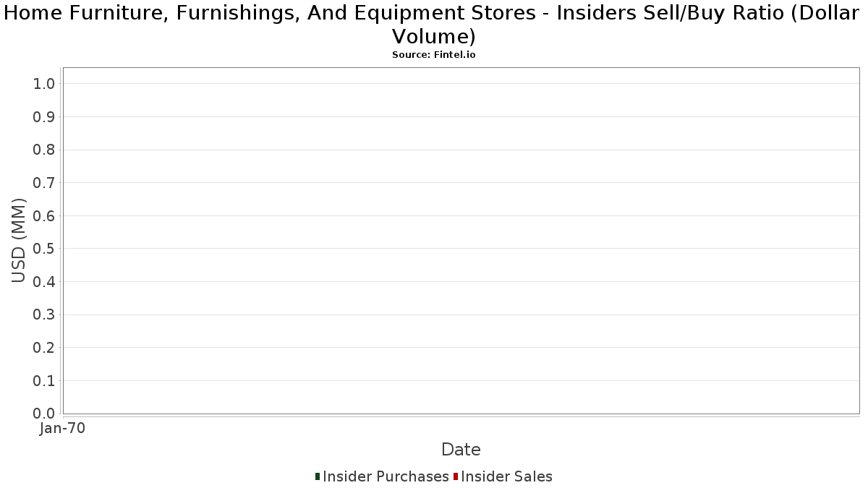Click the red Insider Sales legend swatch
868x488 pixels.
pos(456,476)
